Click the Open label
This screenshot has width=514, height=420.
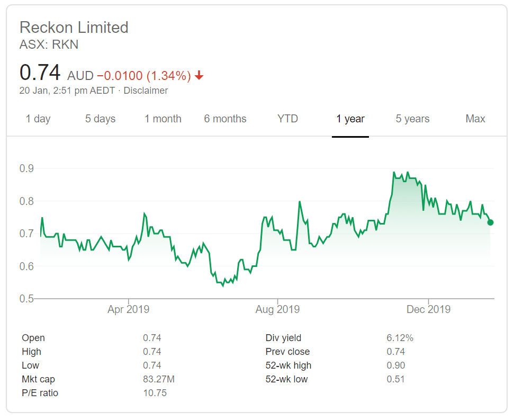(x=33, y=338)
